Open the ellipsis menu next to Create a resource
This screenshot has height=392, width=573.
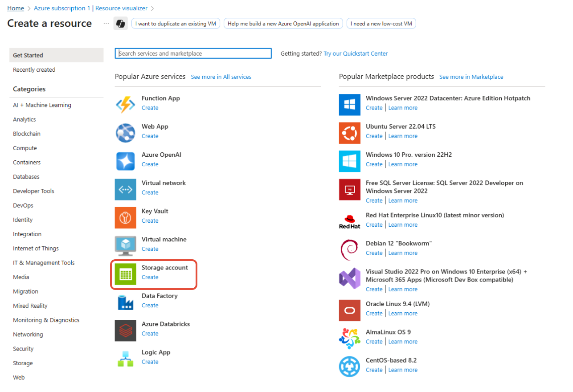tap(106, 23)
